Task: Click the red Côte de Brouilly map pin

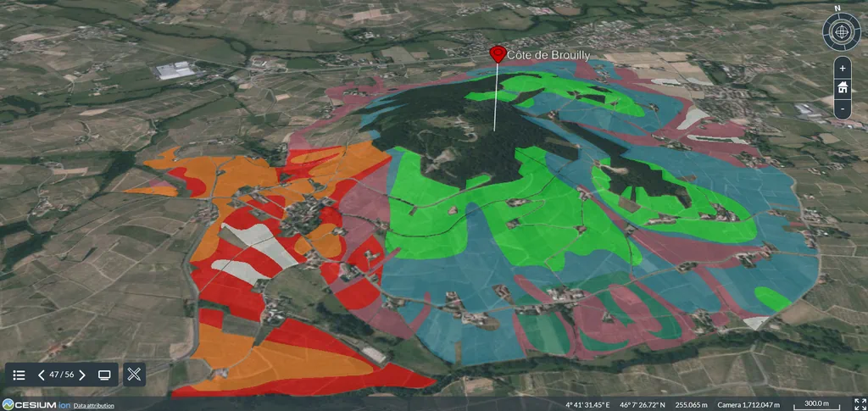Action: click(498, 53)
